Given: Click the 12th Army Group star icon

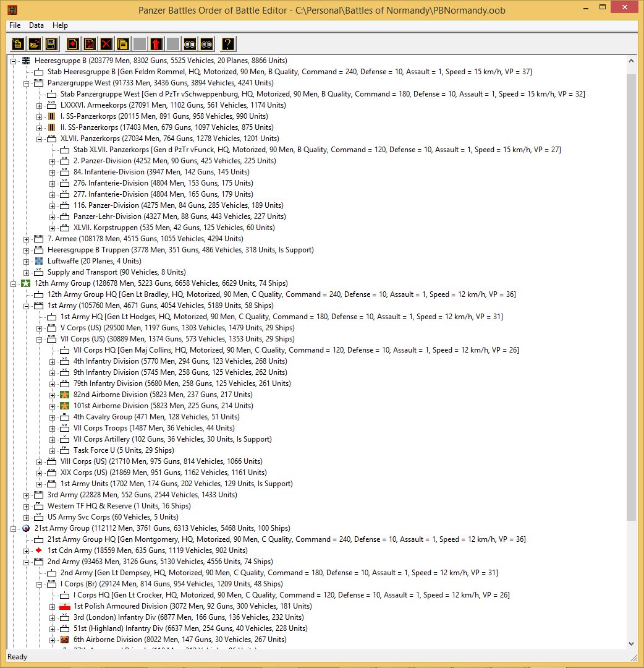Looking at the screenshot, I should tap(26, 283).
